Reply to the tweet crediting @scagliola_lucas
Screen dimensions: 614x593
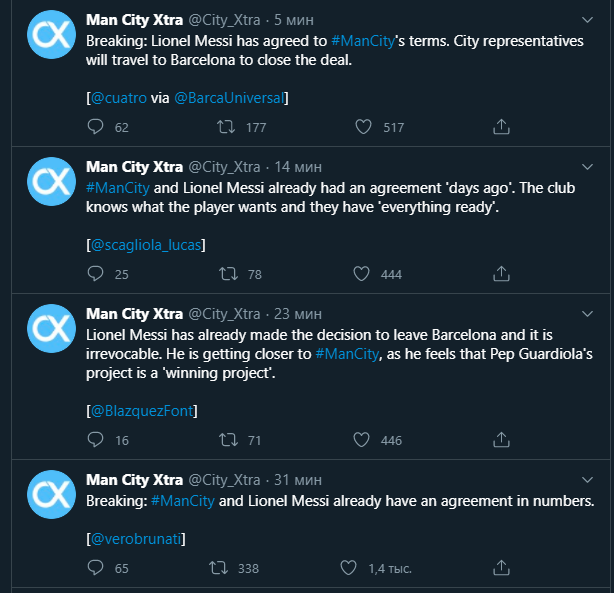(96, 274)
